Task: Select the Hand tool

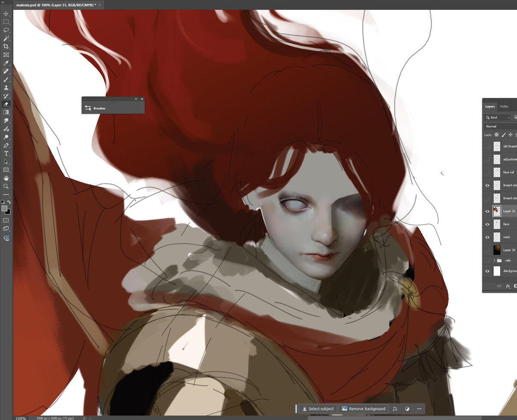Action: pyautogui.click(x=6, y=178)
